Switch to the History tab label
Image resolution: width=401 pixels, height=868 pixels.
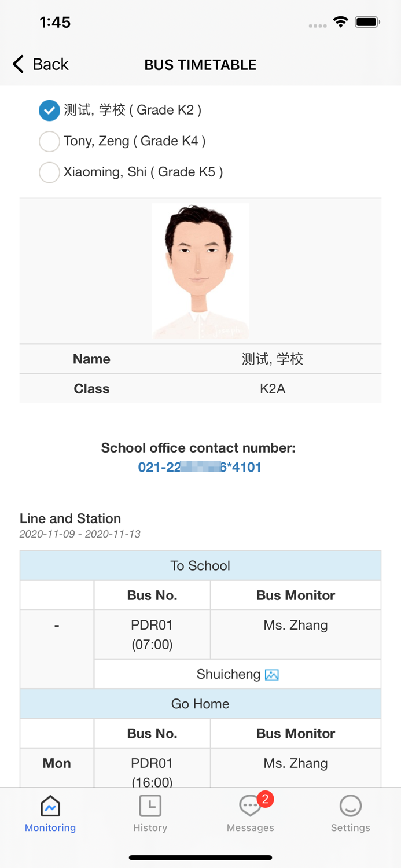(x=150, y=828)
